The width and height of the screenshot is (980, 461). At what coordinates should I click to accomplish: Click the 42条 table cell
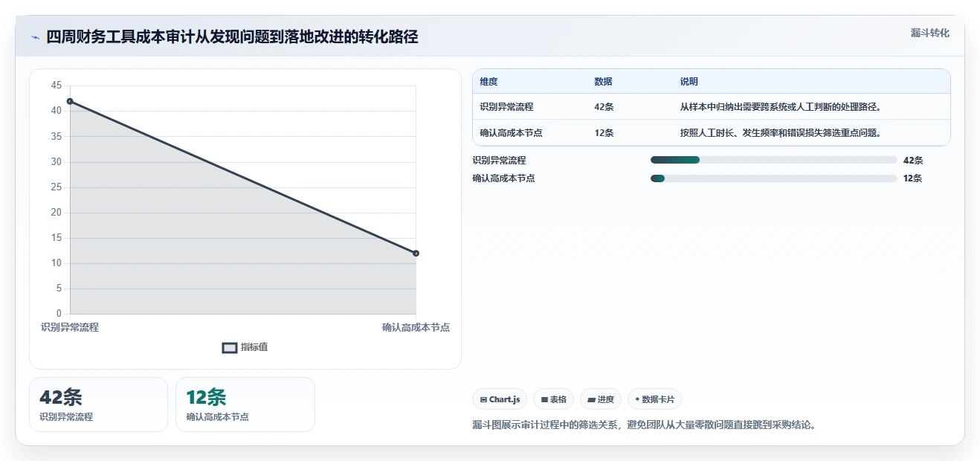tap(604, 107)
